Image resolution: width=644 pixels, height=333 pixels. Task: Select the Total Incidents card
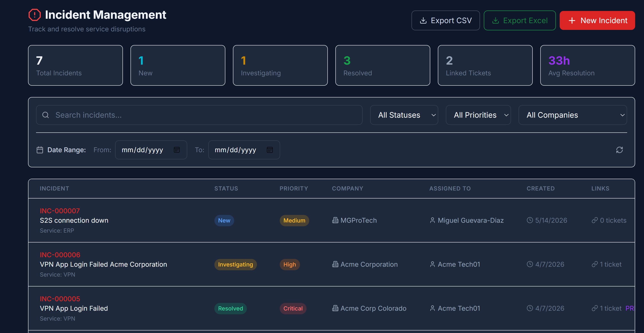(x=75, y=65)
